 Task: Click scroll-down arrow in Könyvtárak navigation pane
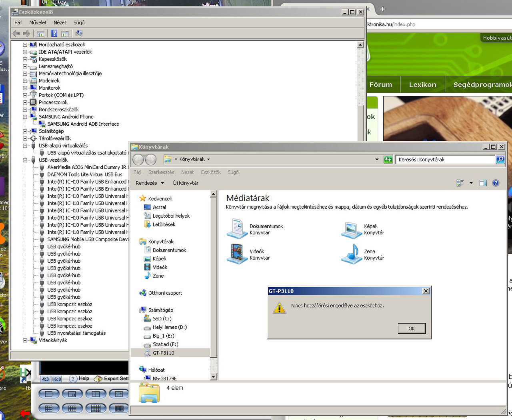213,376
